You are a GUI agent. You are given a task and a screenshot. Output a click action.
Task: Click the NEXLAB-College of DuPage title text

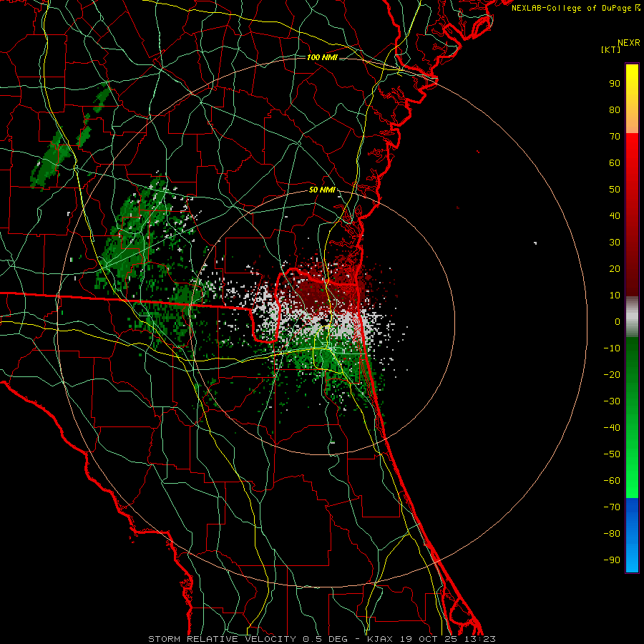pos(576,8)
